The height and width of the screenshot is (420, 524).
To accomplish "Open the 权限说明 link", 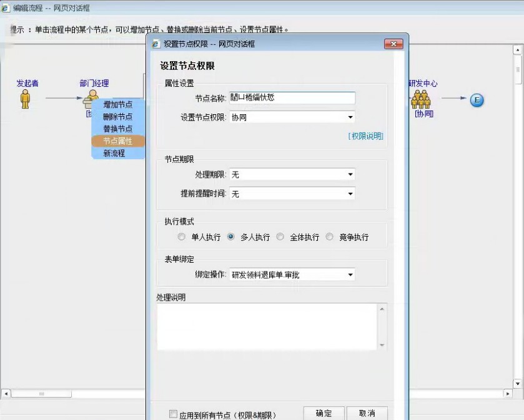I will [365, 136].
